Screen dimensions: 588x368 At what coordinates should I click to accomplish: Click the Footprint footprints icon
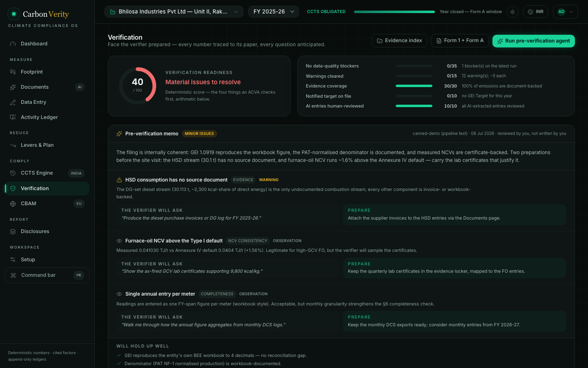click(13, 72)
